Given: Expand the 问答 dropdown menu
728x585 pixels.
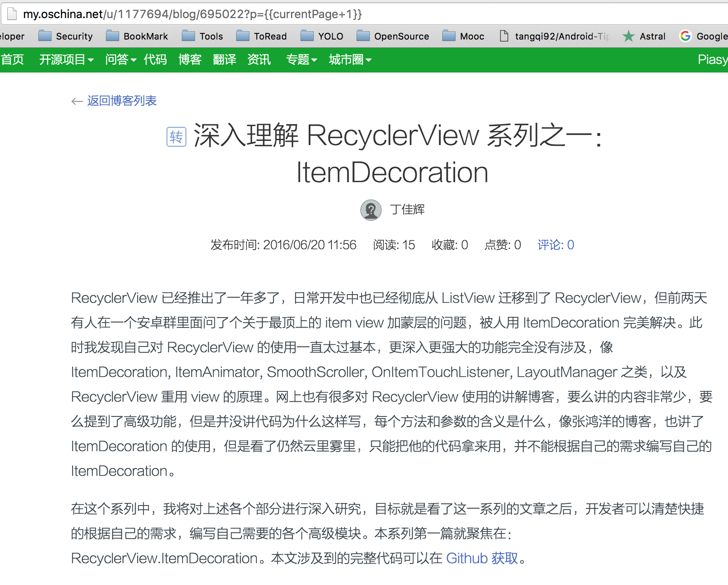Looking at the screenshot, I should click(120, 60).
